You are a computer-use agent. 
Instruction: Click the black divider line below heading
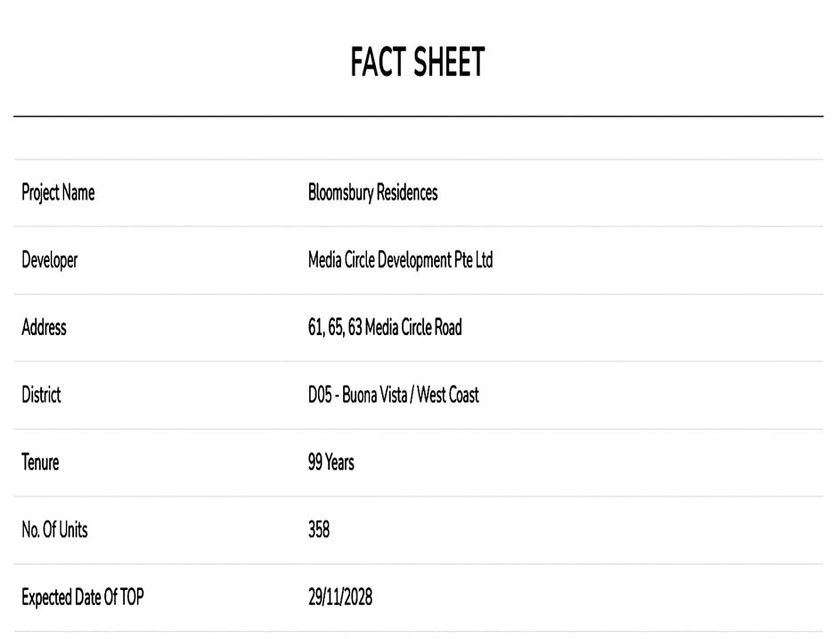[418, 116]
